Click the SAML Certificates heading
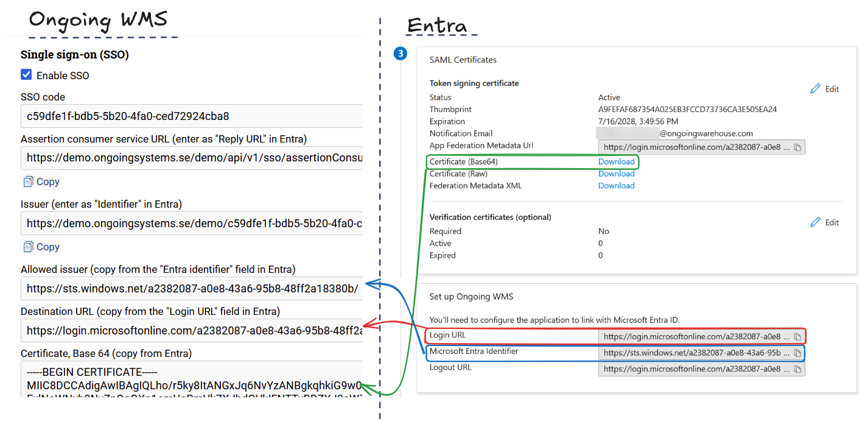This screenshot has height=424, width=868. pos(463,60)
